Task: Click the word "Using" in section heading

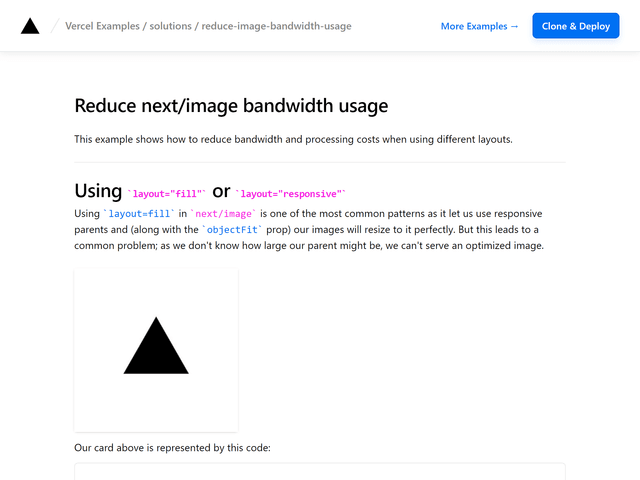Action: click(98, 191)
